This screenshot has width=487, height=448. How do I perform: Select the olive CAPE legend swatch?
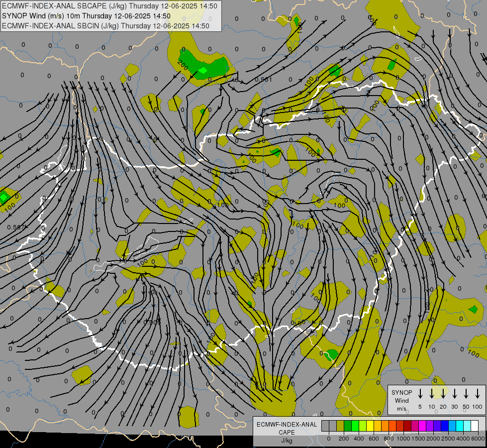[340, 426]
